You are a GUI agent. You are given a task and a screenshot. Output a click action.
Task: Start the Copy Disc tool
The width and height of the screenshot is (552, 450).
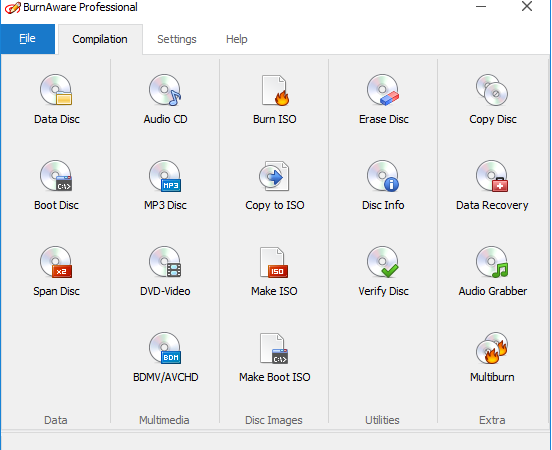click(x=493, y=100)
